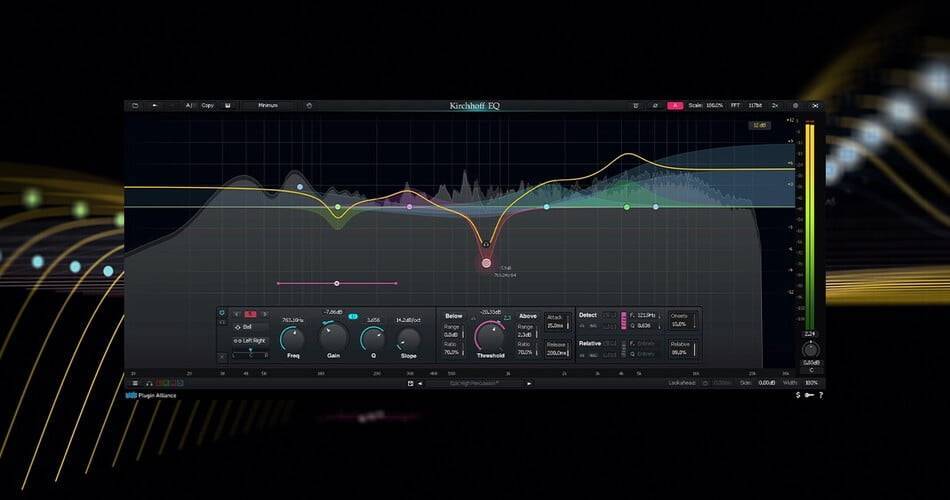Click the reset icon beside phase mode
This screenshot has width=950, height=500.
click(x=309, y=105)
